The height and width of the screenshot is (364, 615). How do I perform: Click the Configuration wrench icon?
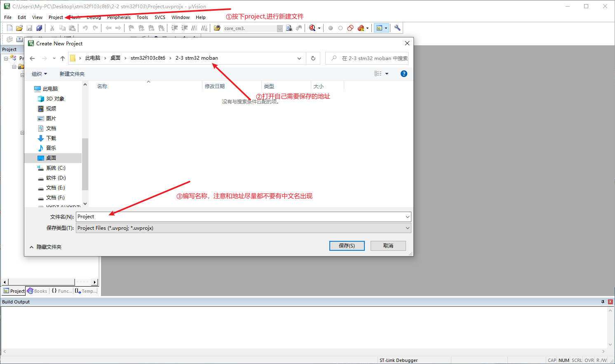[x=397, y=28]
